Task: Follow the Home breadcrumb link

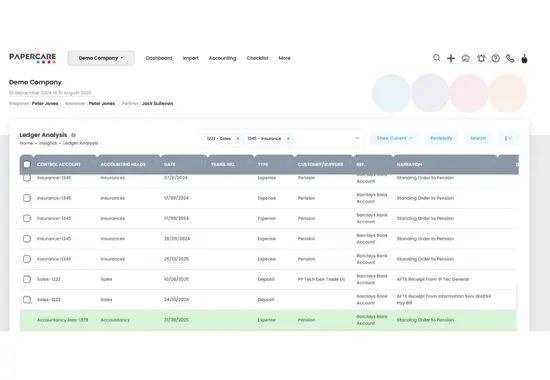Action: (26, 143)
